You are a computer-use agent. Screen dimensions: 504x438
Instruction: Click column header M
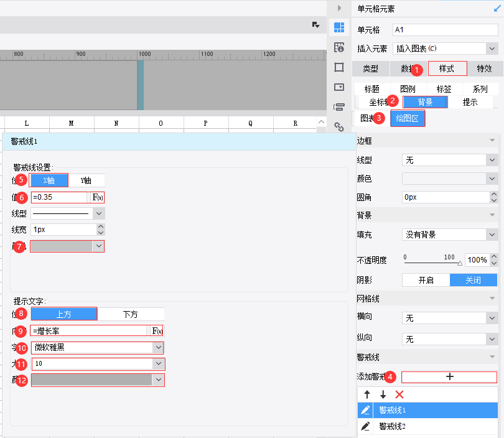pos(72,123)
